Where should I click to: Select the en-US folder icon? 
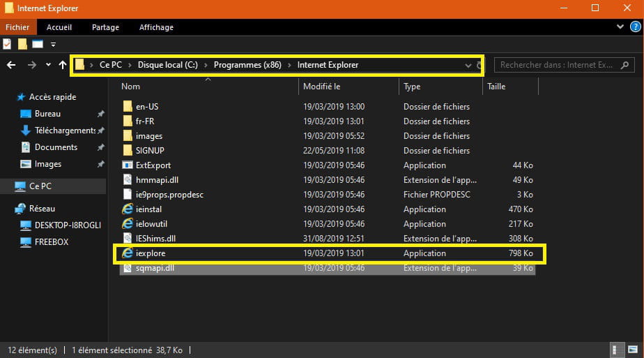coord(128,107)
